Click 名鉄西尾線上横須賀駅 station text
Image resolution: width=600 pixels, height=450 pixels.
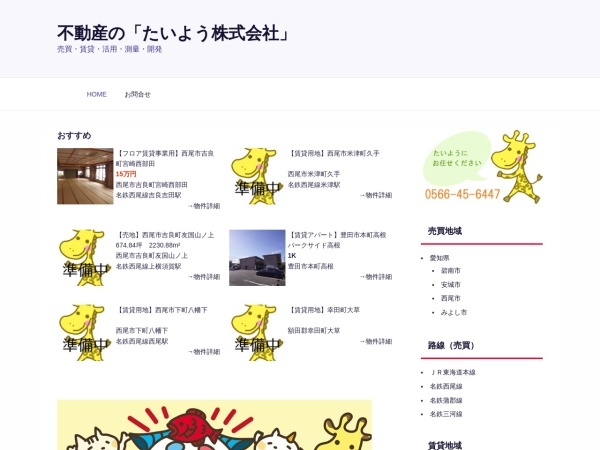(148, 266)
